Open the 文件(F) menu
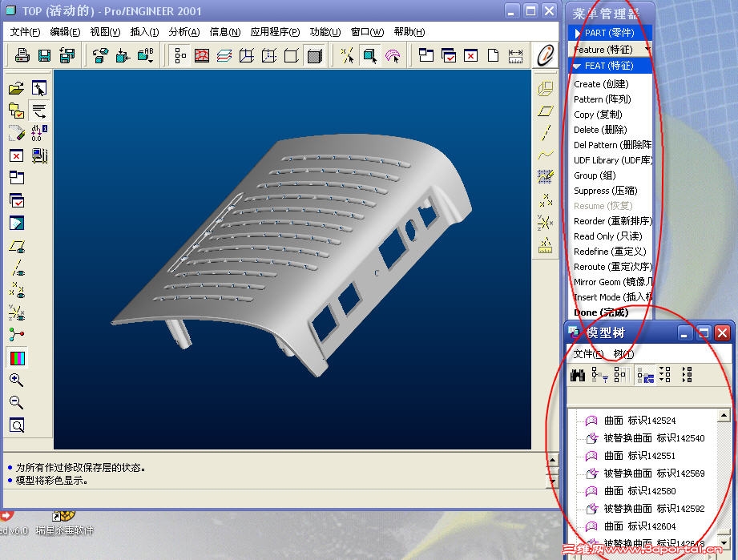 click(x=25, y=32)
